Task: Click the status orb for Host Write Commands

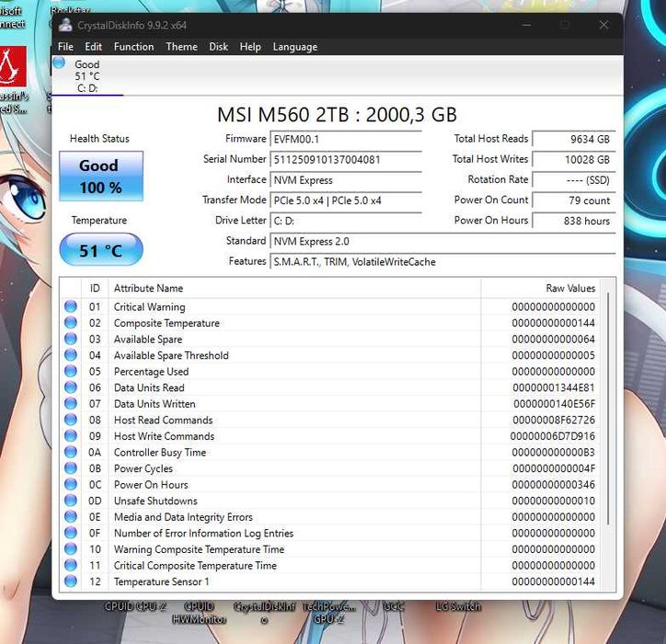Action: (71, 435)
